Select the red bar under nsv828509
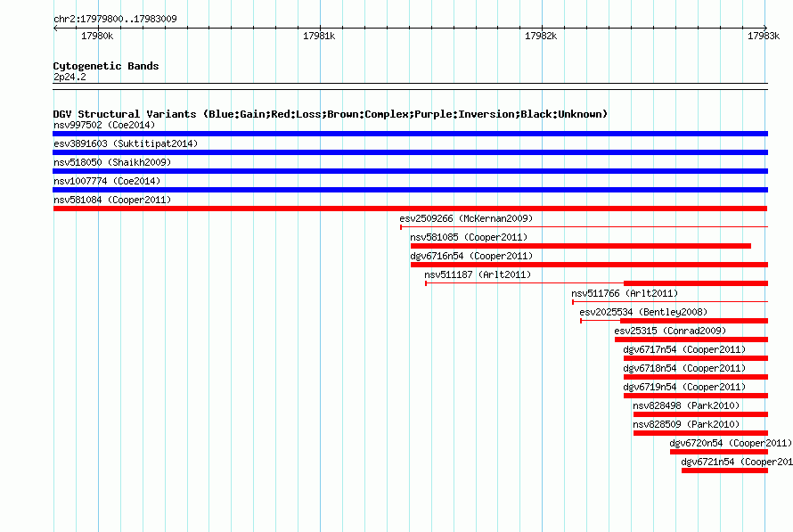 click(700, 433)
